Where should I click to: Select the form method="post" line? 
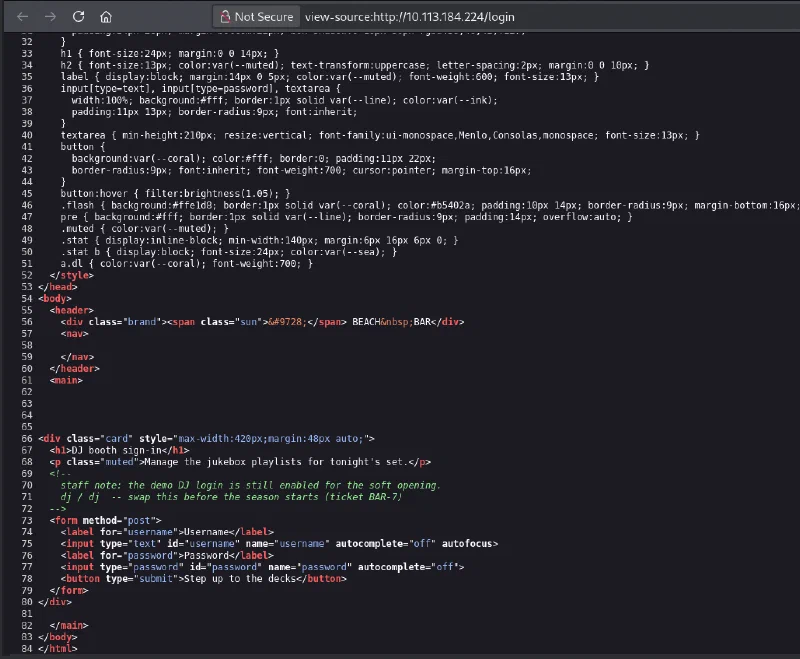pos(105,520)
